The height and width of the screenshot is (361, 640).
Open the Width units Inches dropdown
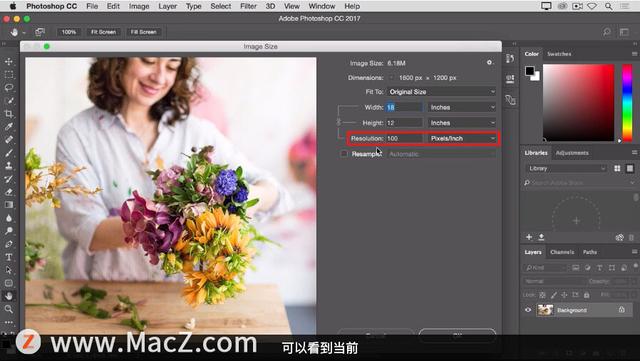click(x=462, y=107)
